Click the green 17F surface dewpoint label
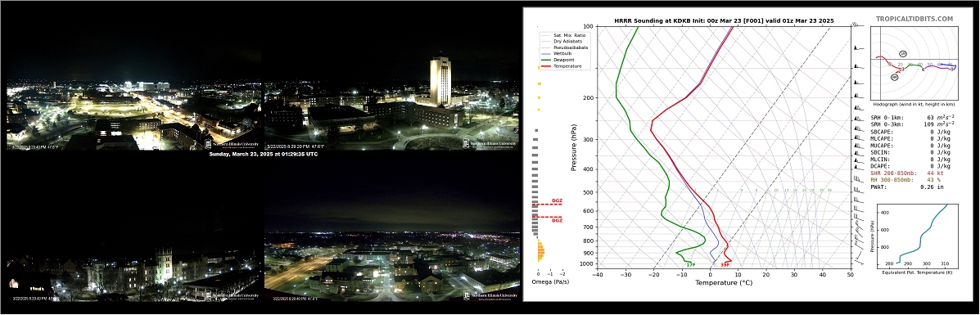The image size is (980, 315). [690, 265]
